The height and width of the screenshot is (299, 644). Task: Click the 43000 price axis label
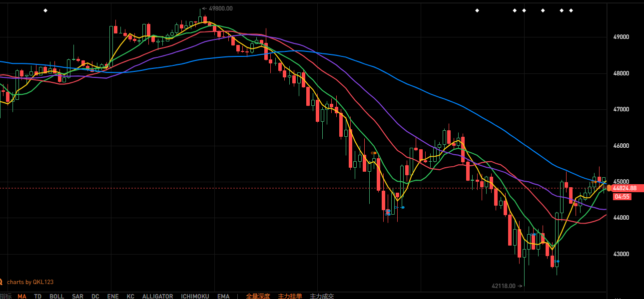(621, 254)
